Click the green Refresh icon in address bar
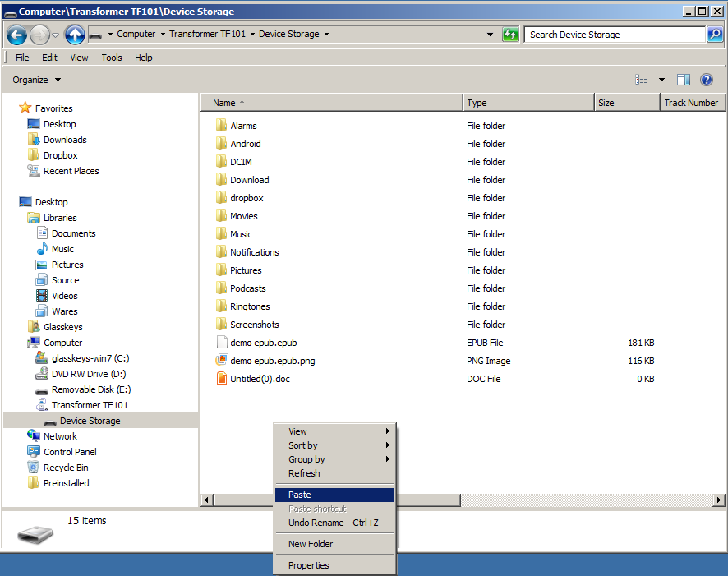The width and height of the screenshot is (728, 576). click(x=510, y=35)
